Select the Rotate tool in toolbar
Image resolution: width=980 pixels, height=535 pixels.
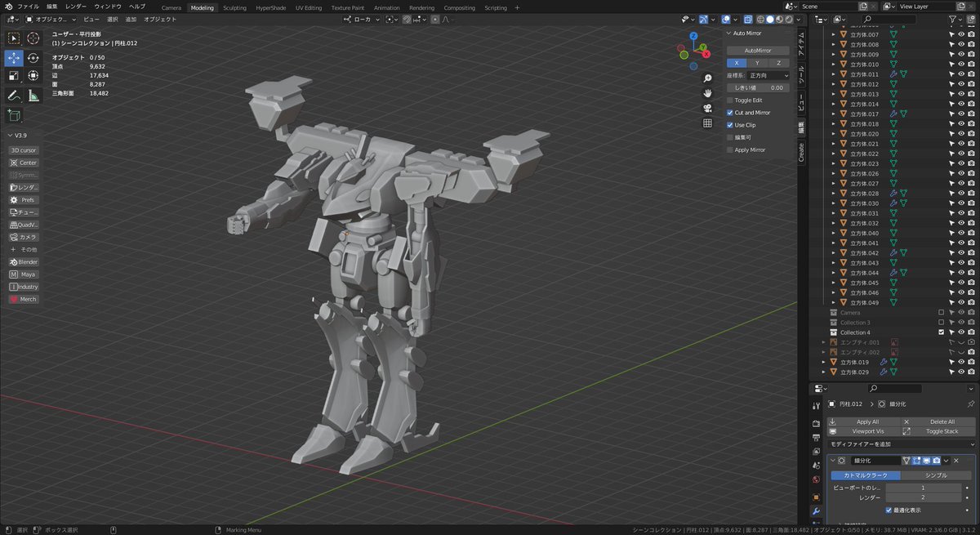tap(33, 58)
